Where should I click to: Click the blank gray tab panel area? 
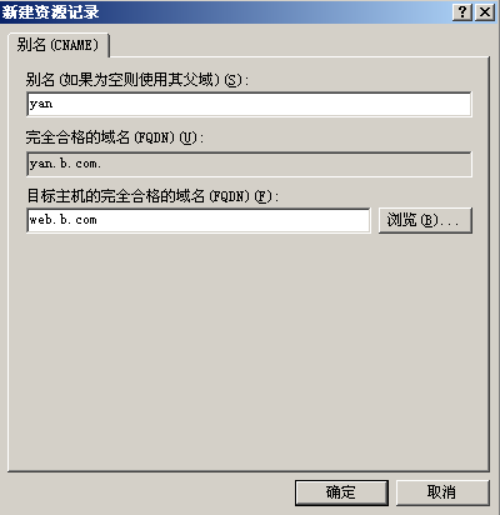[249, 350]
